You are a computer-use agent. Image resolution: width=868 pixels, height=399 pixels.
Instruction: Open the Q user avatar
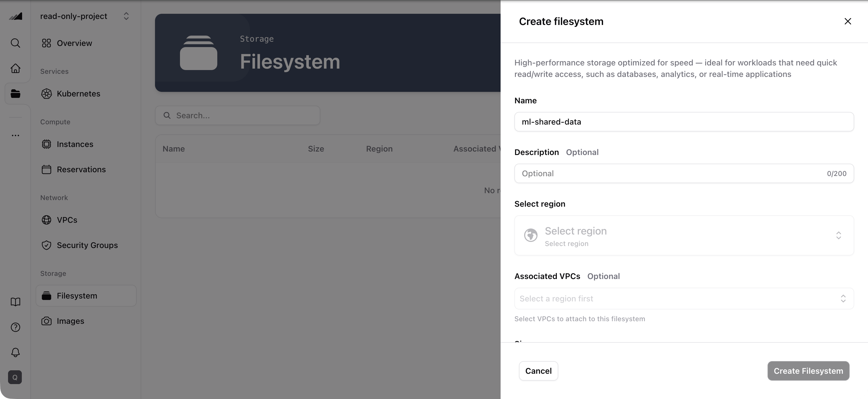[x=15, y=377]
